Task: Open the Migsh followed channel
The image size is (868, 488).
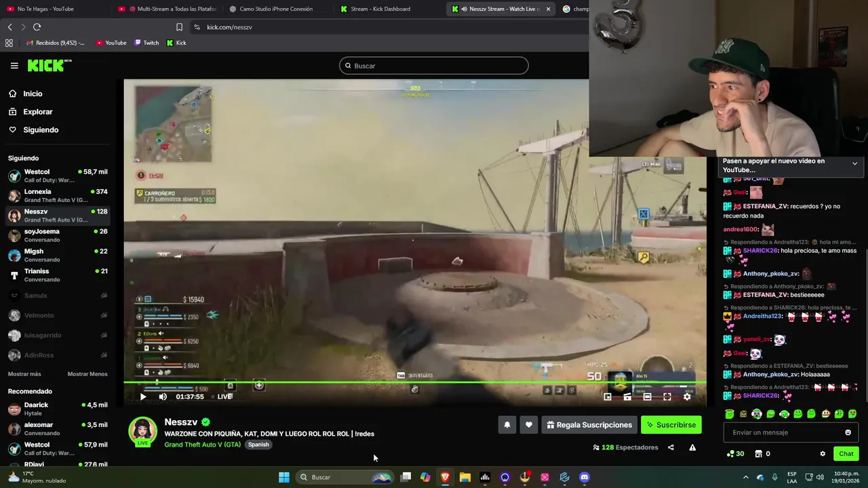Action: [x=58, y=255]
